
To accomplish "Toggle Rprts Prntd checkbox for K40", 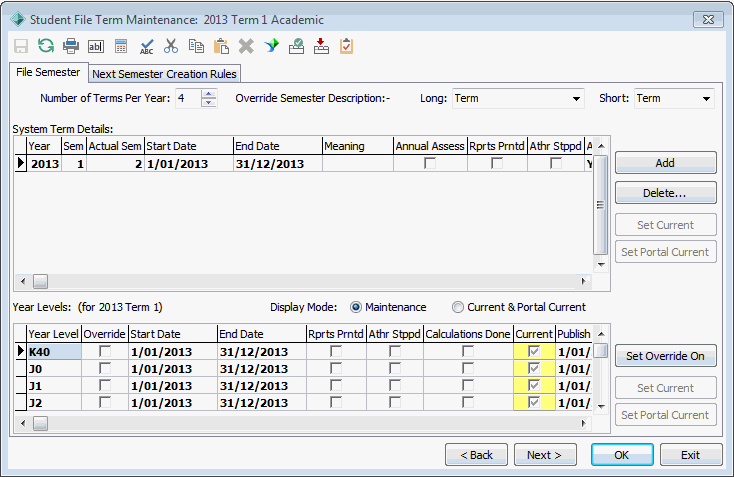I will pos(336,351).
